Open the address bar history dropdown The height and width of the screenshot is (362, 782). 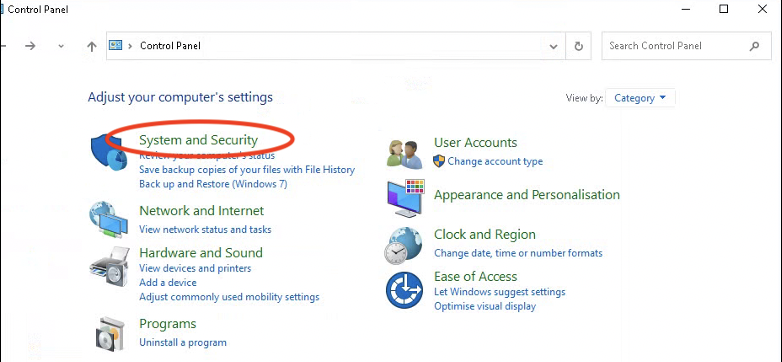(553, 46)
